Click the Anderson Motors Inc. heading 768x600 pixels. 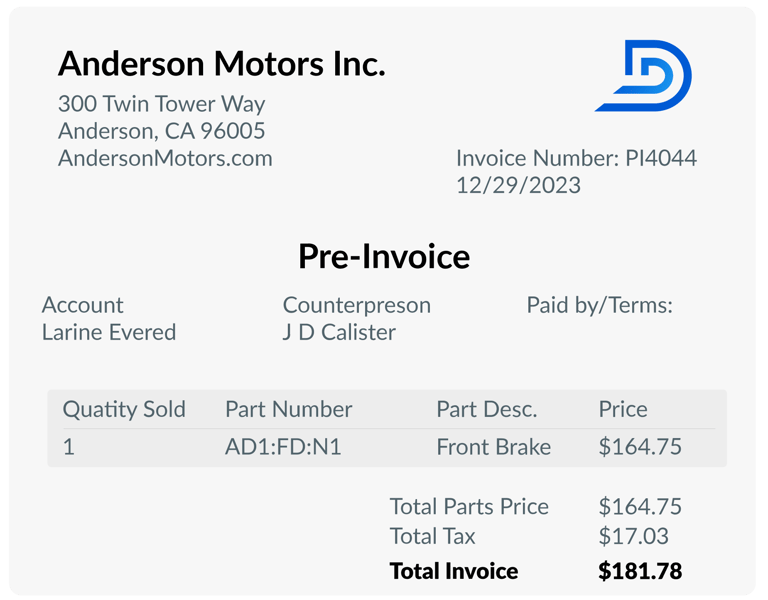222,64
